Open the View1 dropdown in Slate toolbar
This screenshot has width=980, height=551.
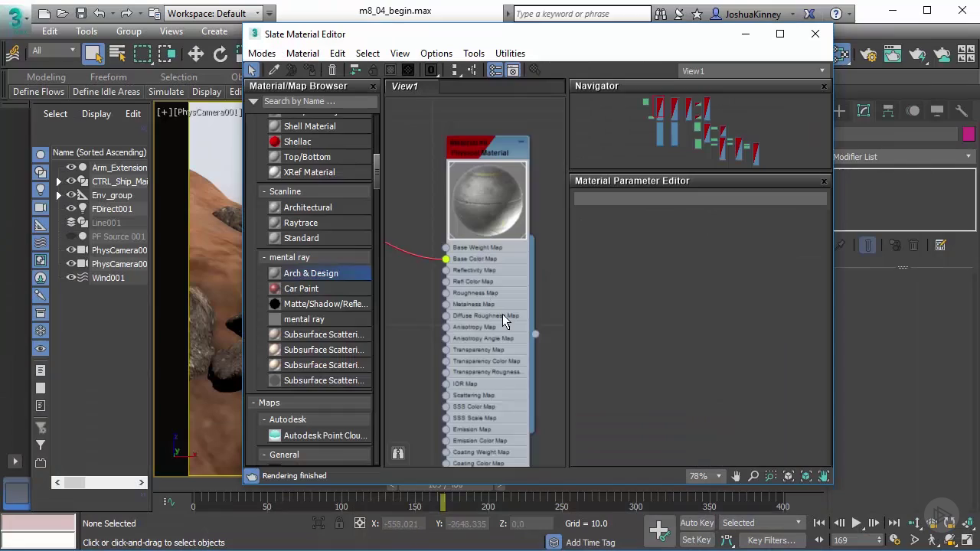pyautogui.click(x=755, y=71)
